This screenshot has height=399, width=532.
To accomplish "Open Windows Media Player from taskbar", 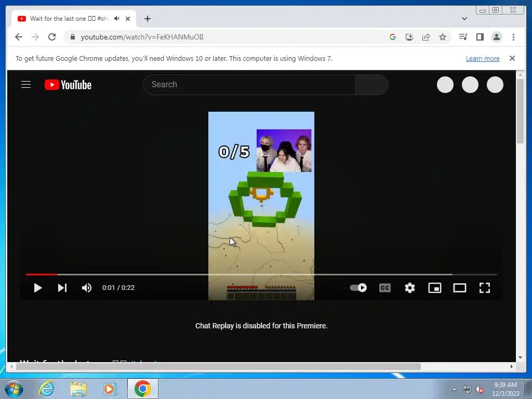I will tap(110, 389).
